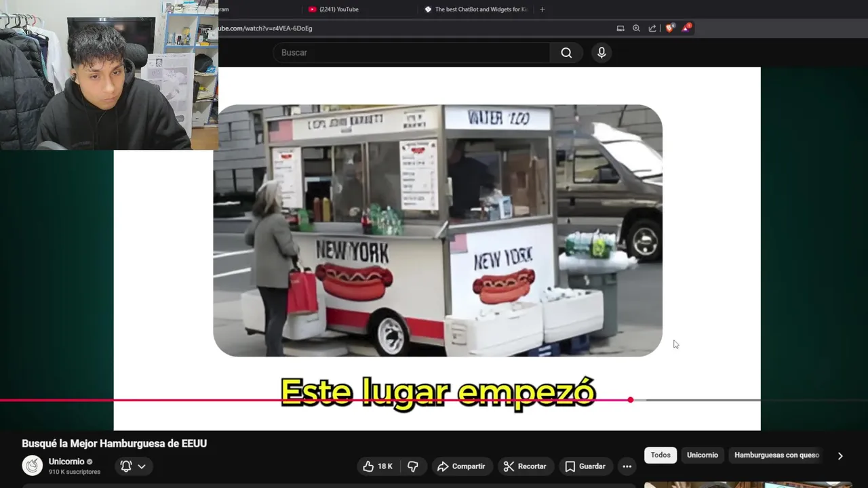868x488 pixels.
Task: Activate voice search microphone icon
Action: pos(601,53)
